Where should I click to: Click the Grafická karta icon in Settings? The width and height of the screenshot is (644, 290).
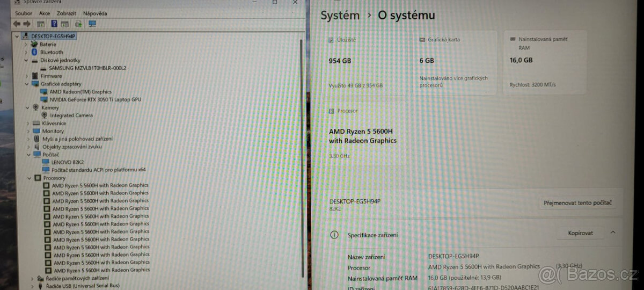pos(422,39)
